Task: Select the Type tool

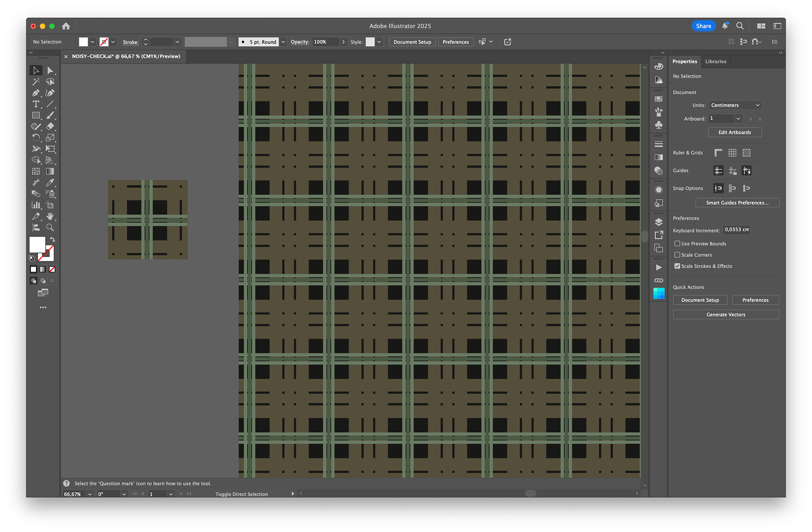Action: pos(36,104)
